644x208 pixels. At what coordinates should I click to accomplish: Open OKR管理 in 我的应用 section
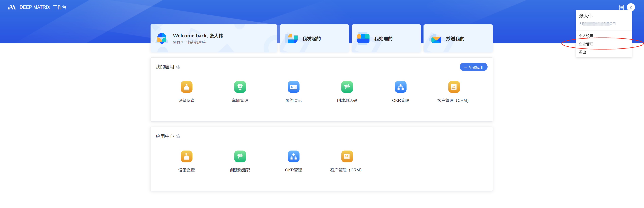[x=401, y=87]
